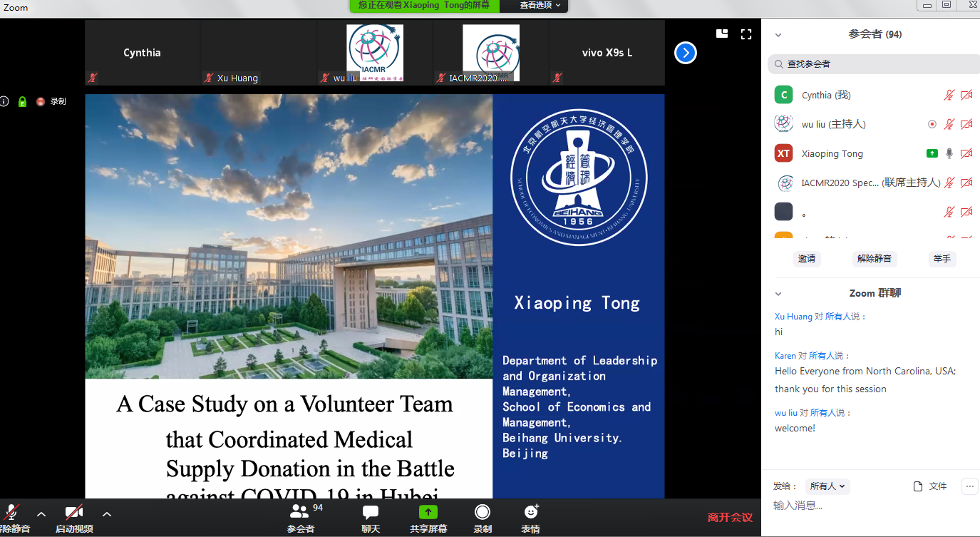
Task: Enter full screen with the fullscreen icon
Action: pyautogui.click(x=746, y=34)
